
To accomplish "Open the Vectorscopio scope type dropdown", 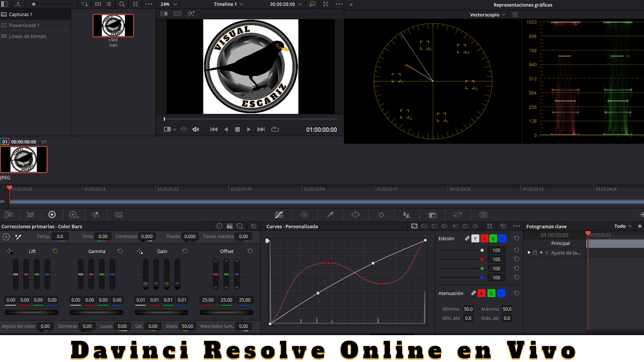I will (487, 15).
